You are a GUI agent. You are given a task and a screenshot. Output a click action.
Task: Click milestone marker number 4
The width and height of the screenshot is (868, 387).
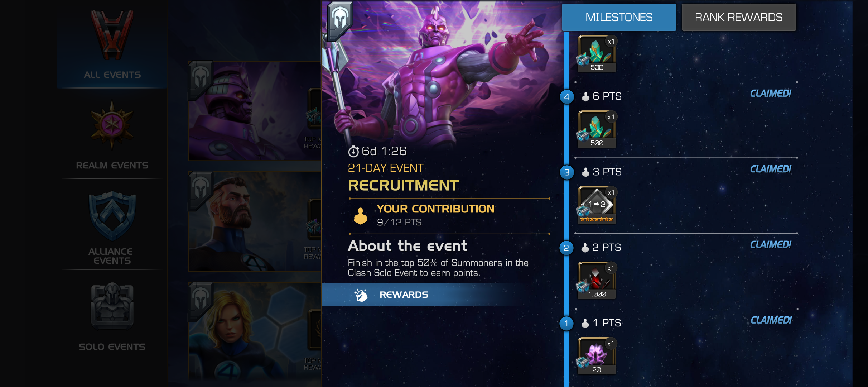point(566,97)
